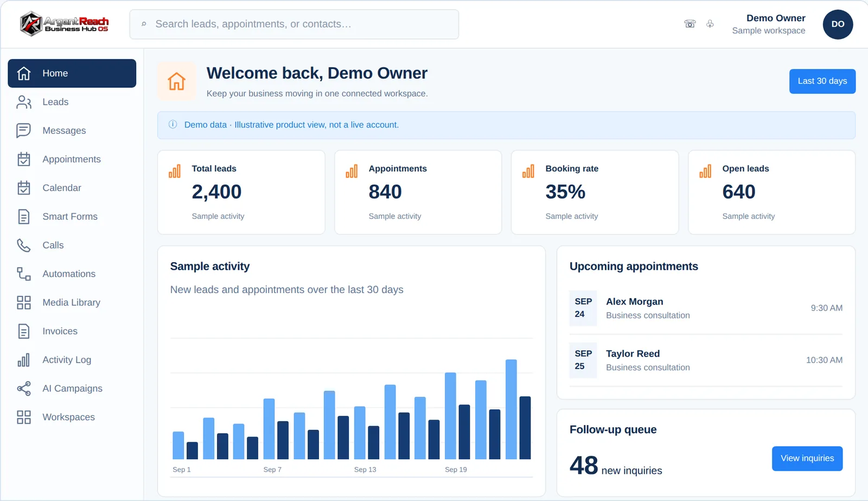Click the Workspaces grid icon
Image resolution: width=868 pixels, height=501 pixels.
click(x=24, y=417)
